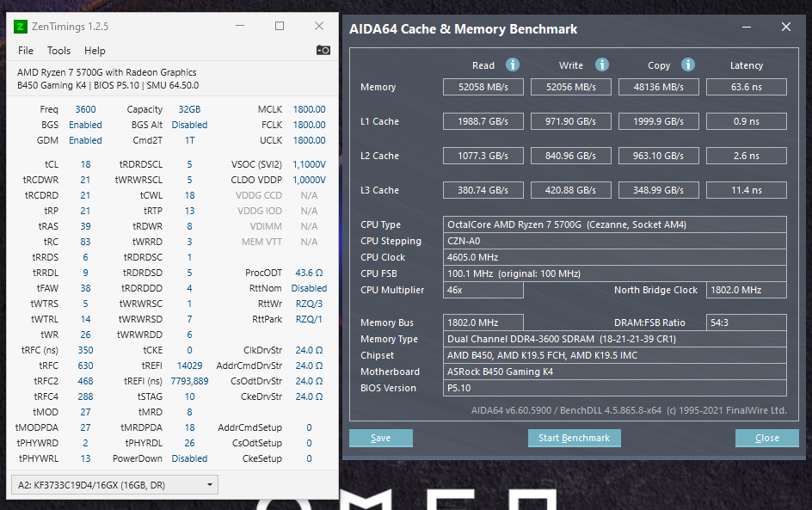The height and width of the screenshot is (510, 812).
Task: Click Memory Type Dual Channel DDR4-3600 field
Action: click(615, 339)
